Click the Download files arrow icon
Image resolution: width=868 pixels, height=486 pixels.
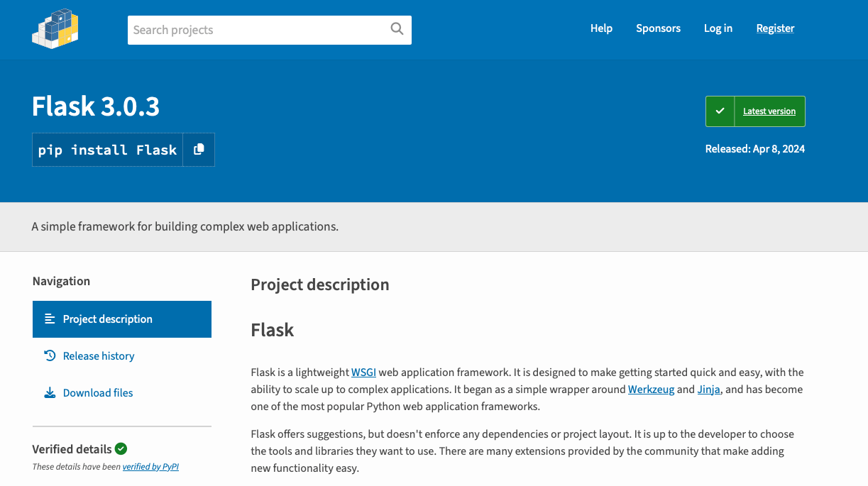click(50, 393)
